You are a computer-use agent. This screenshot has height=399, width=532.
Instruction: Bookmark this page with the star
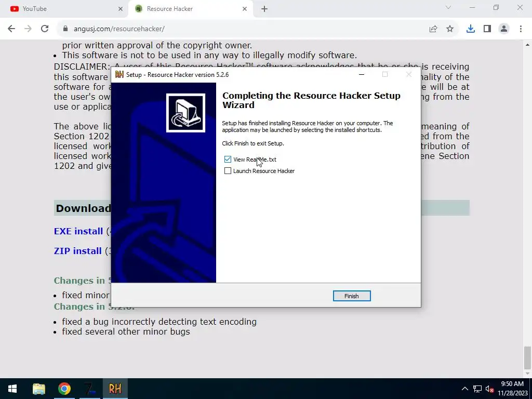click(450, 29)
